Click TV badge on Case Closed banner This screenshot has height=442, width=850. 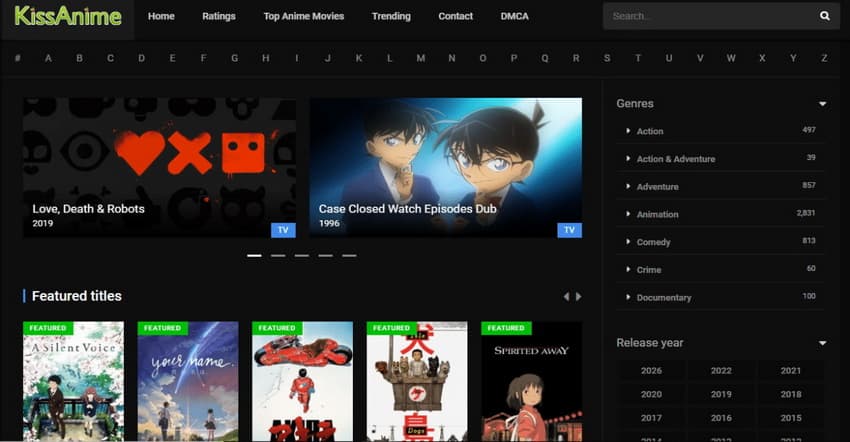[x=569, y=230]
